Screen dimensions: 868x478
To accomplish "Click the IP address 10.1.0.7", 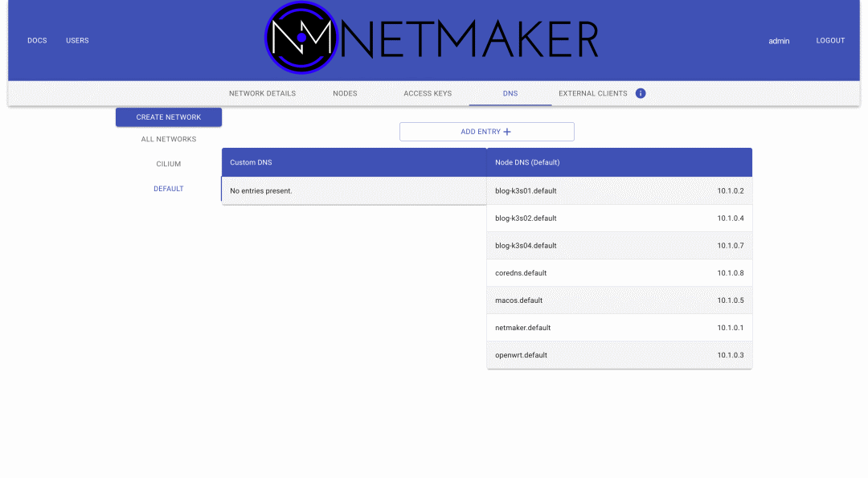I will [x=731, y=246].
